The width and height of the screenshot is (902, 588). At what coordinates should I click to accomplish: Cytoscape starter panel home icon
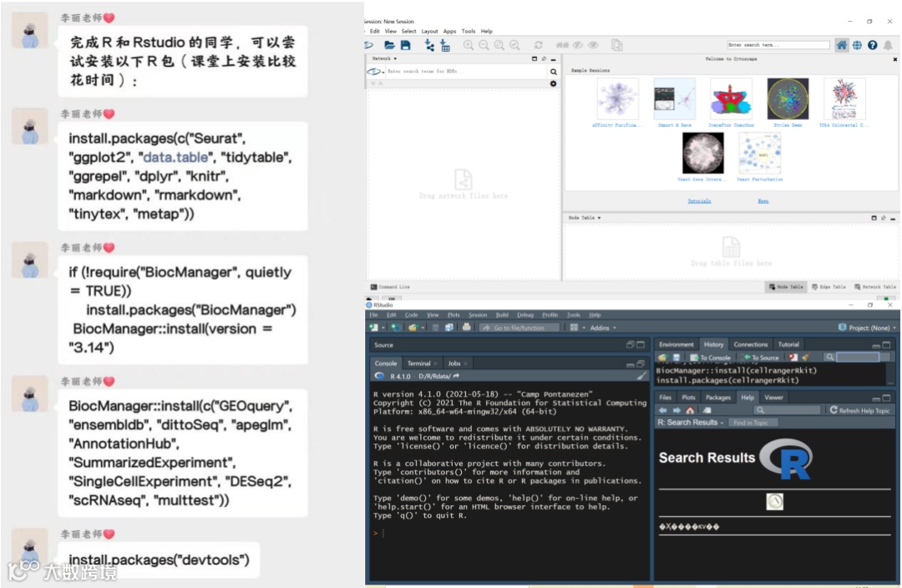[842, 45]
